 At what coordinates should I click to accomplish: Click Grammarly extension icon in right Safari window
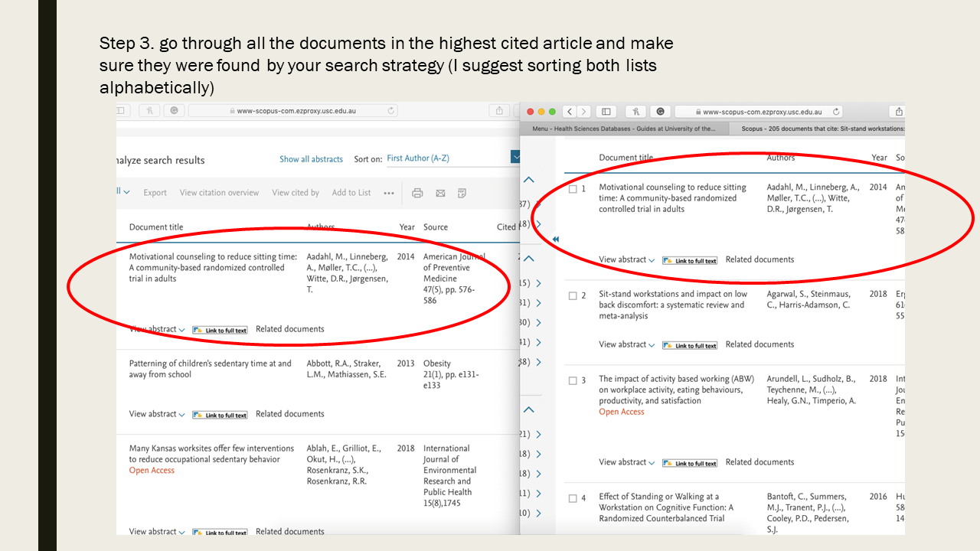coord(660,112)
